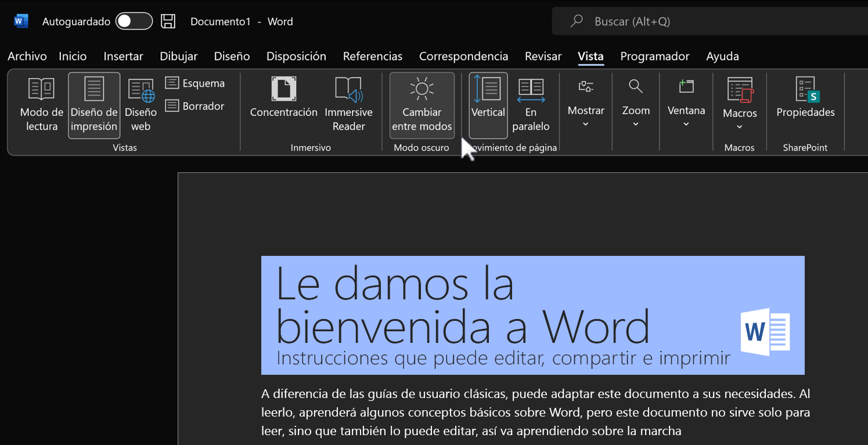Go to the Revisar tab

tap(543, 56)
